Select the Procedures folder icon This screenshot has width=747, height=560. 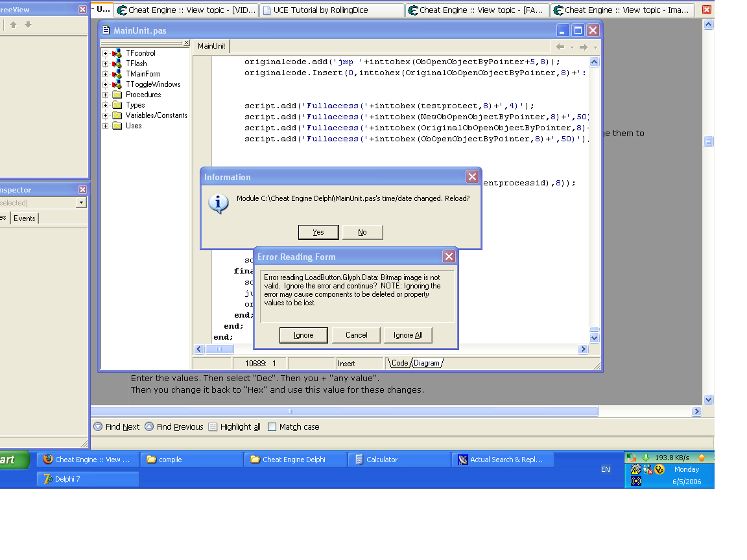pos(117,95)
